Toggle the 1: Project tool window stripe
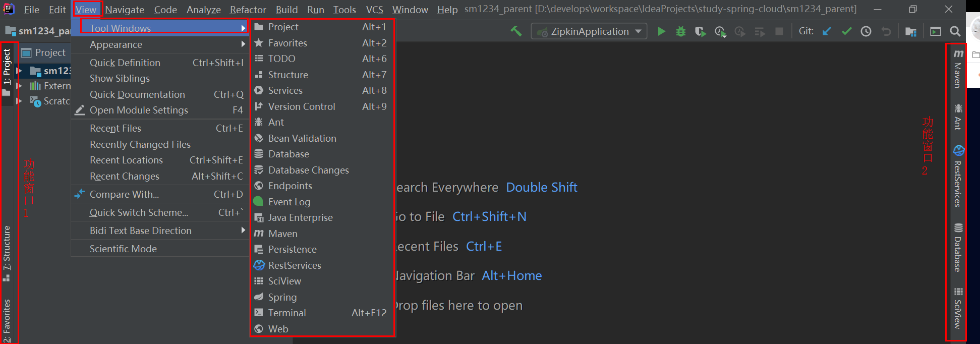 point(7,73)
